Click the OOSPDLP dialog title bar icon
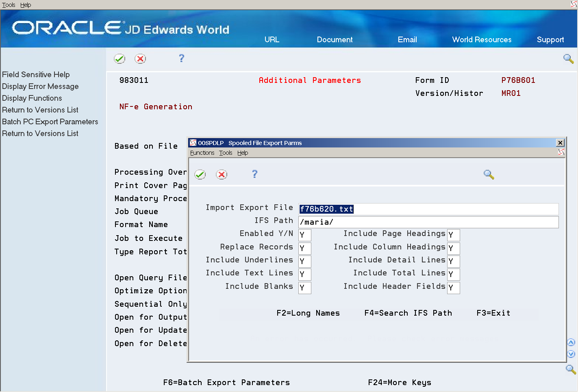The height and width of the screenshot is (392, 578). (193, 143)
